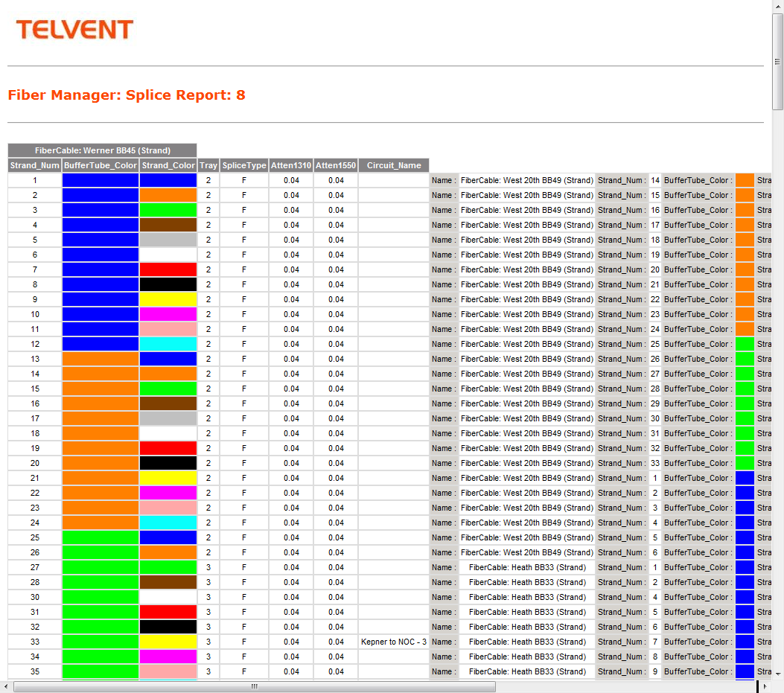Select the Strand_Num column header
784x693 pixels.
pyautogui.click(x=34, y=165)
